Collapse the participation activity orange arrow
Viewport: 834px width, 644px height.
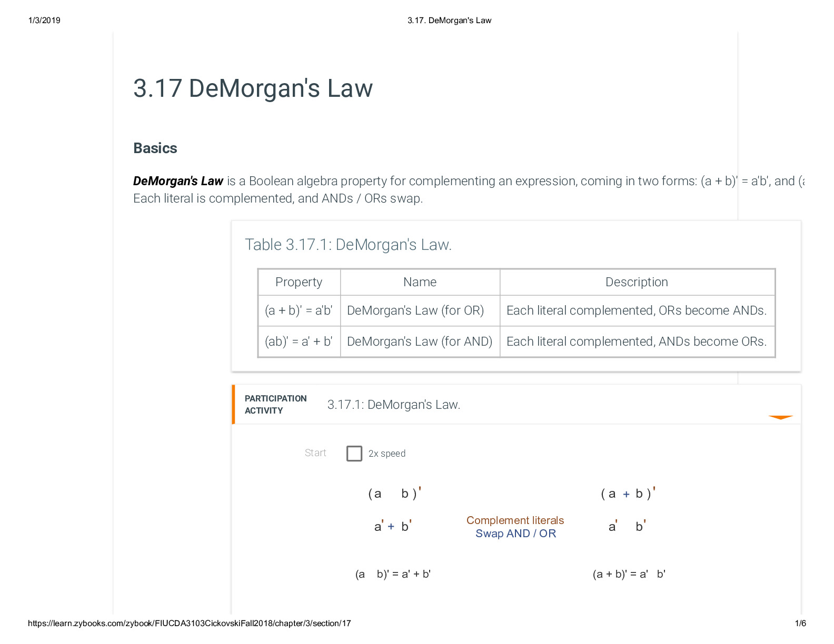pos(780,418)
